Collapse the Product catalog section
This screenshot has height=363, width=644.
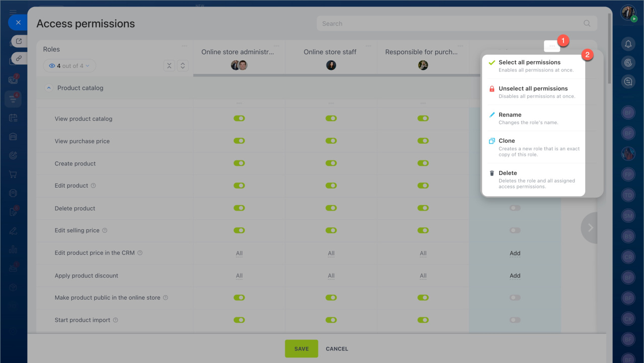pyautogui.click(x=49, y=88)
